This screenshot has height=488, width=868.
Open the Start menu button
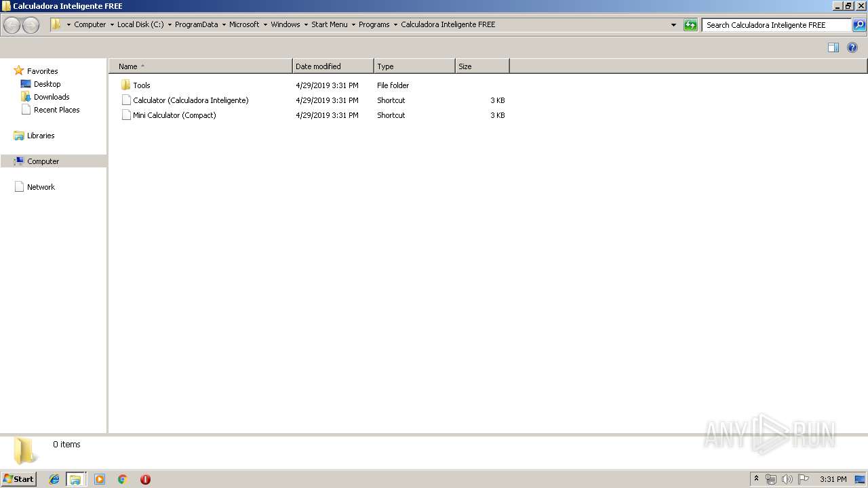(x=18, y=479)
